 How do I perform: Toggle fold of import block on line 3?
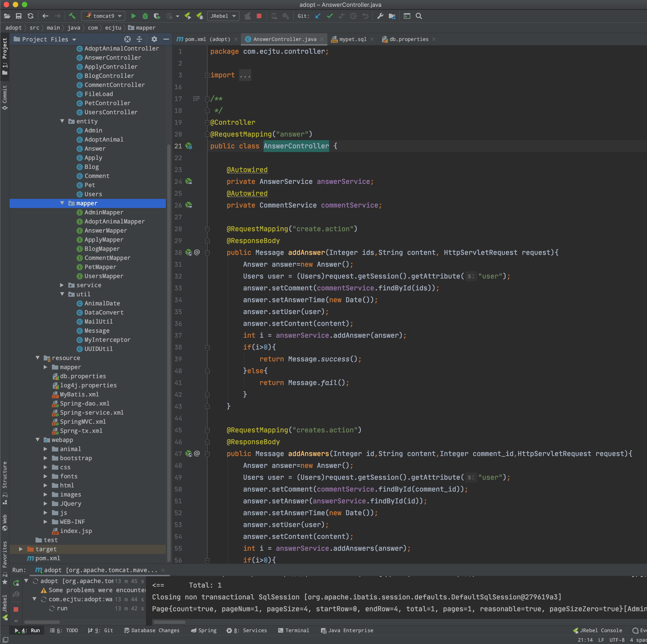[x=207, y=75]
